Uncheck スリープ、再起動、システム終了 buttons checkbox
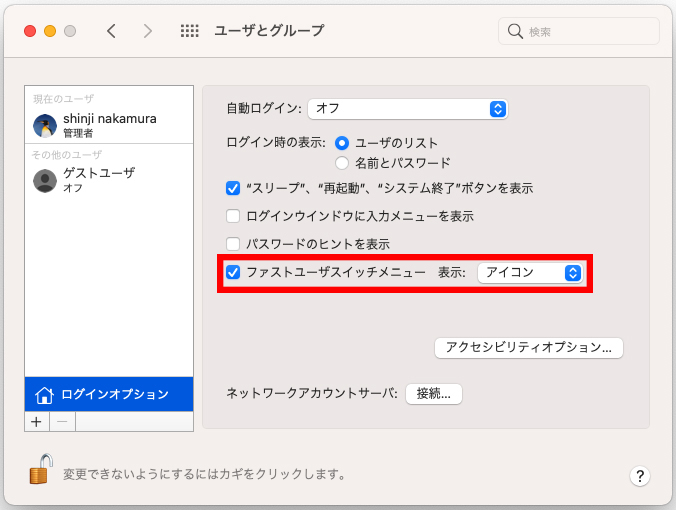 233,188
